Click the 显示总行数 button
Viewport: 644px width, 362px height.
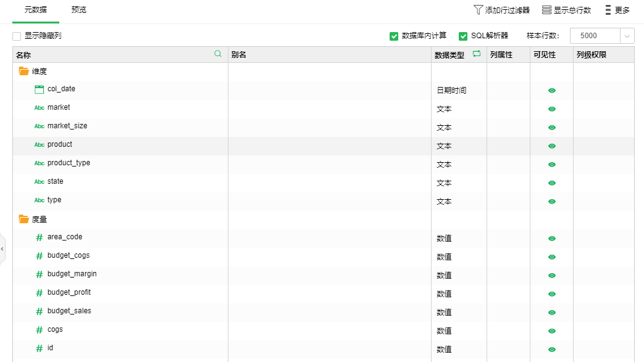point(566,10)
